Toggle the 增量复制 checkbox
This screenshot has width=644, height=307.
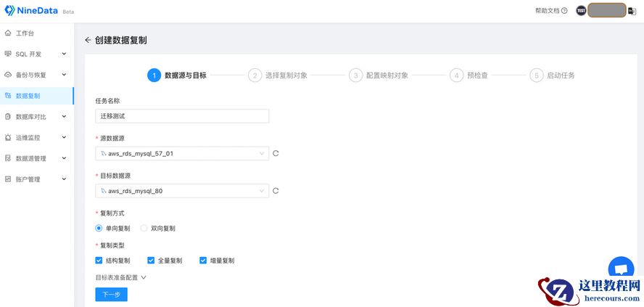[x=203, y=261]
